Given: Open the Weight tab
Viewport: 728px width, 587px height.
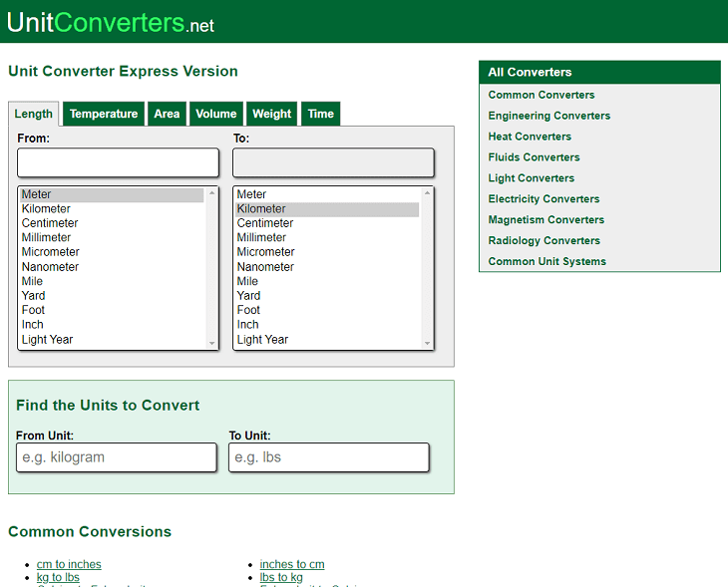Looking at the screenshot, I should (271, 114).
